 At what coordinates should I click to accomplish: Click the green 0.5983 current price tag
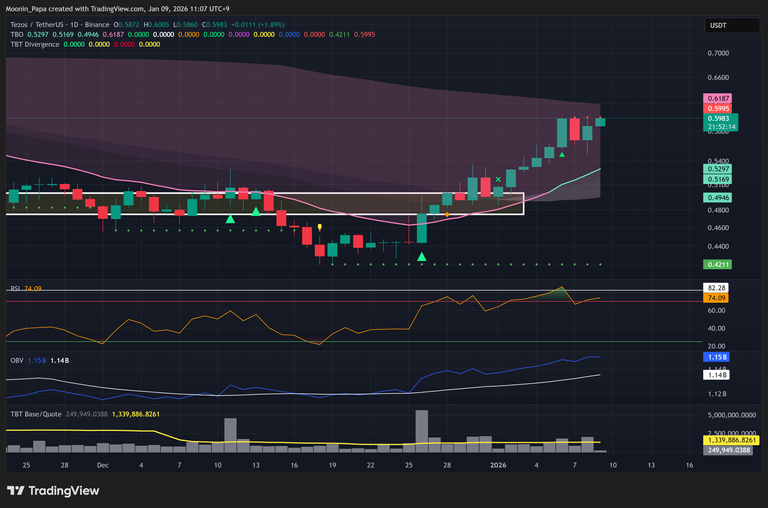[x=718, y=118]
